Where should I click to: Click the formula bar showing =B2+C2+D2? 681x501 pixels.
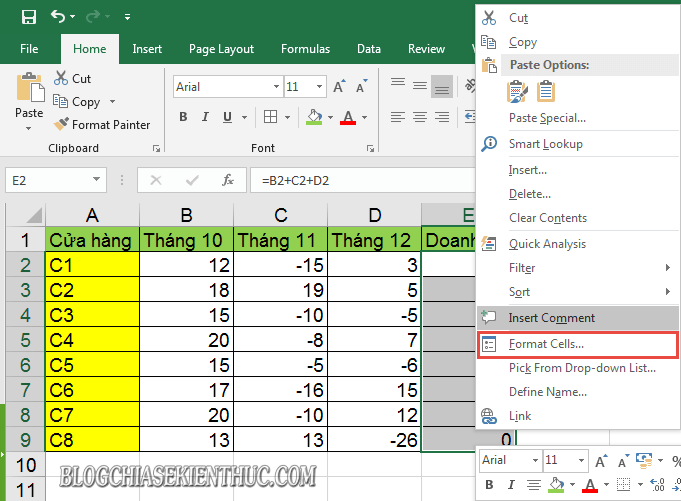pos(363,180)
